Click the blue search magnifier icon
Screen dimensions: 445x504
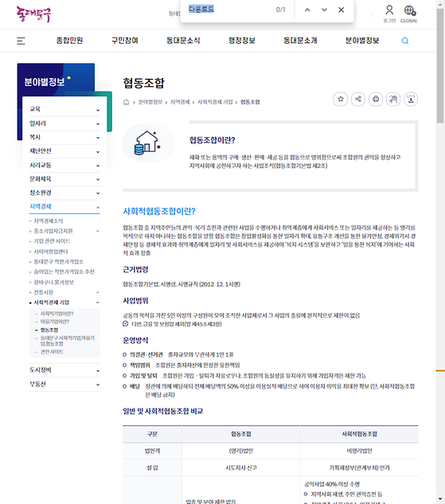tap(405, 41)
